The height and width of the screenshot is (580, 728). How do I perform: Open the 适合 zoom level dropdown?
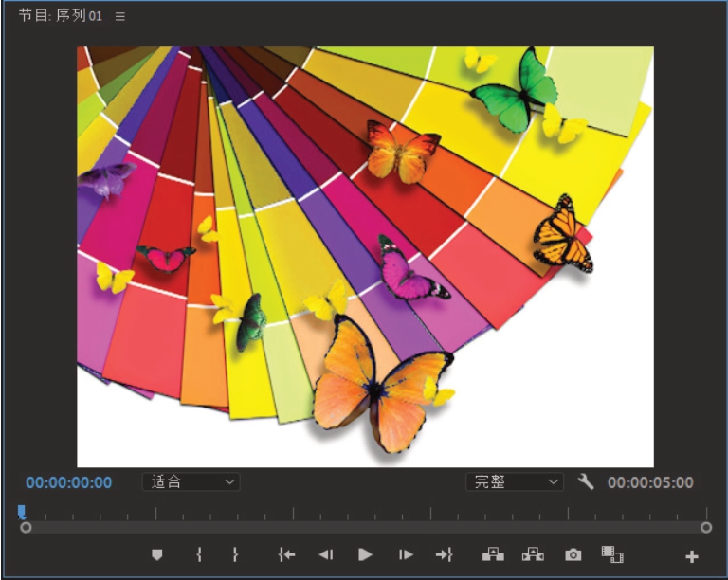191,482
